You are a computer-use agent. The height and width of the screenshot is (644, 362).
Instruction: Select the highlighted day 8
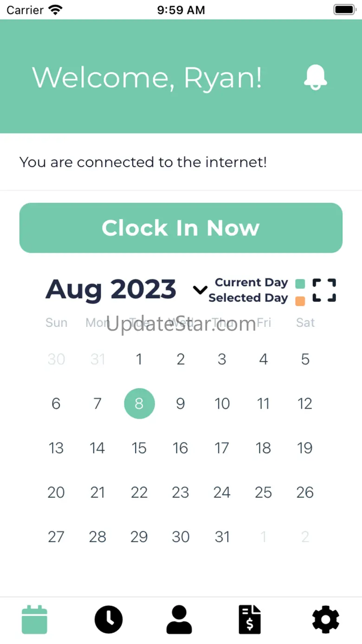(139, 403)
